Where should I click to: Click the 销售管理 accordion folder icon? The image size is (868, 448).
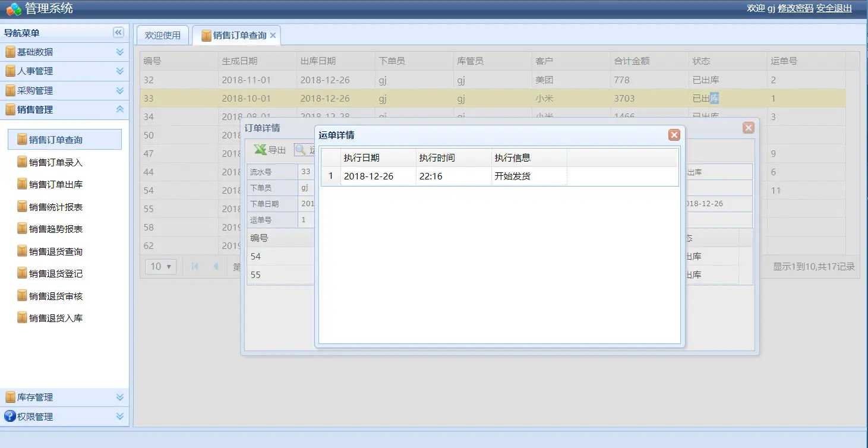point(10,109)
